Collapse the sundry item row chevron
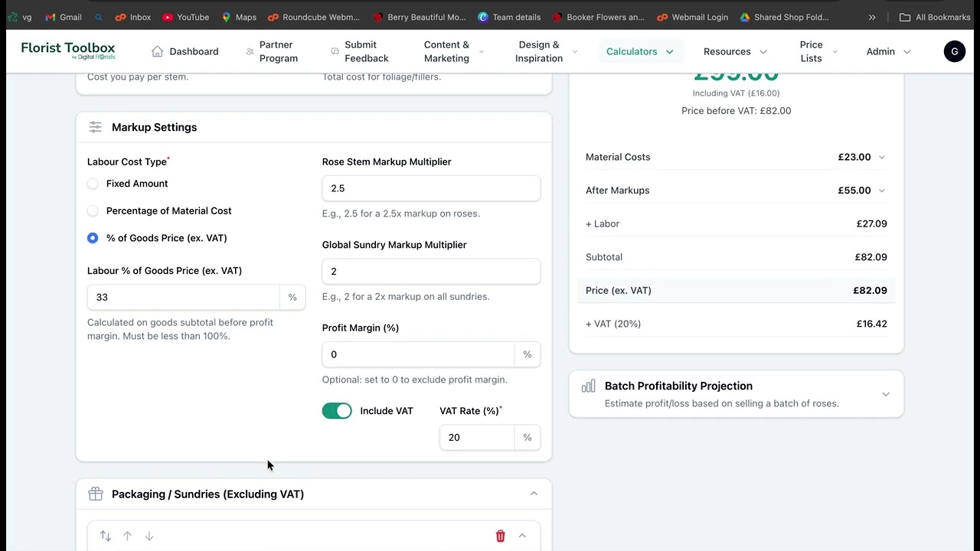The width and height of the screenshot is (980, 551). pos(522,536)
